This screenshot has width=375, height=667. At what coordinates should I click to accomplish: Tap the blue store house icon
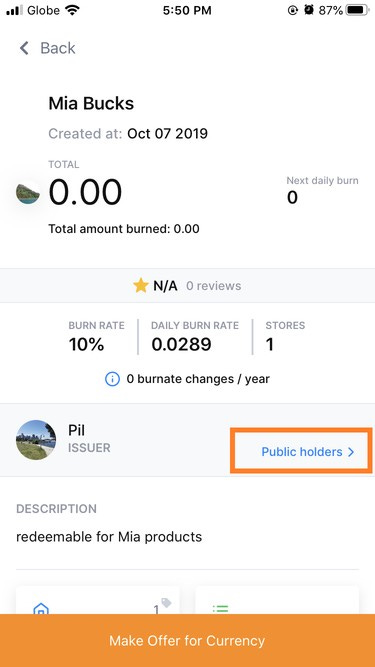(41, 608)
